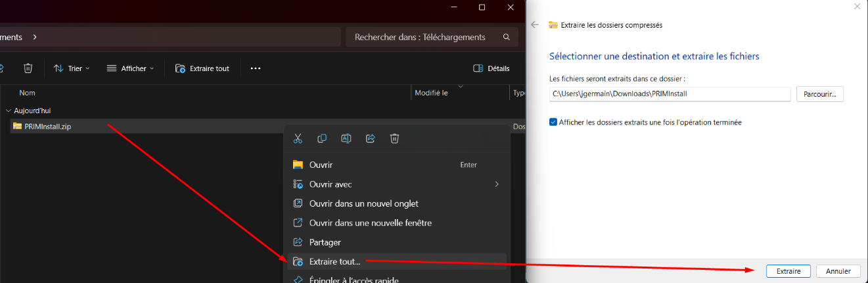868x283 pixels.
Task: Uncheck 'Afficher les dossiers extraits' checkbox
Action: (553, 122)
